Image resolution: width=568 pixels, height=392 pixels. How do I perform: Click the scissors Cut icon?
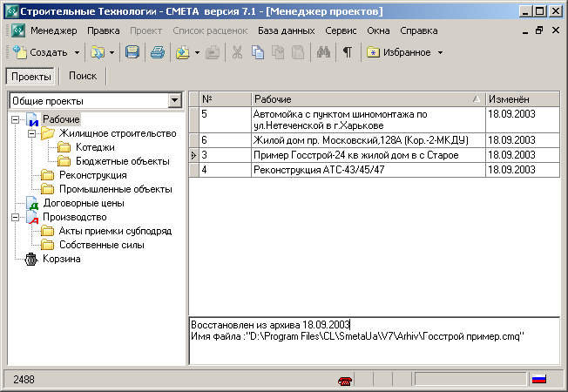(x=237, y=52)
